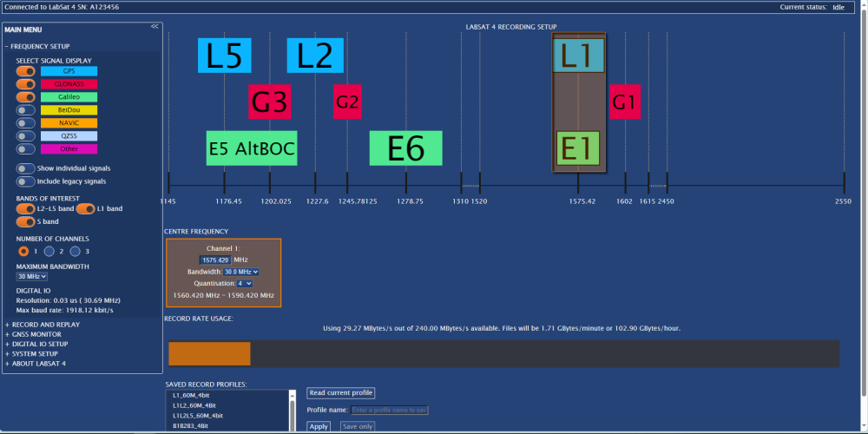Click the 1575.42 frequency axis label
The image size is (868, 434).
coord(582,201)
